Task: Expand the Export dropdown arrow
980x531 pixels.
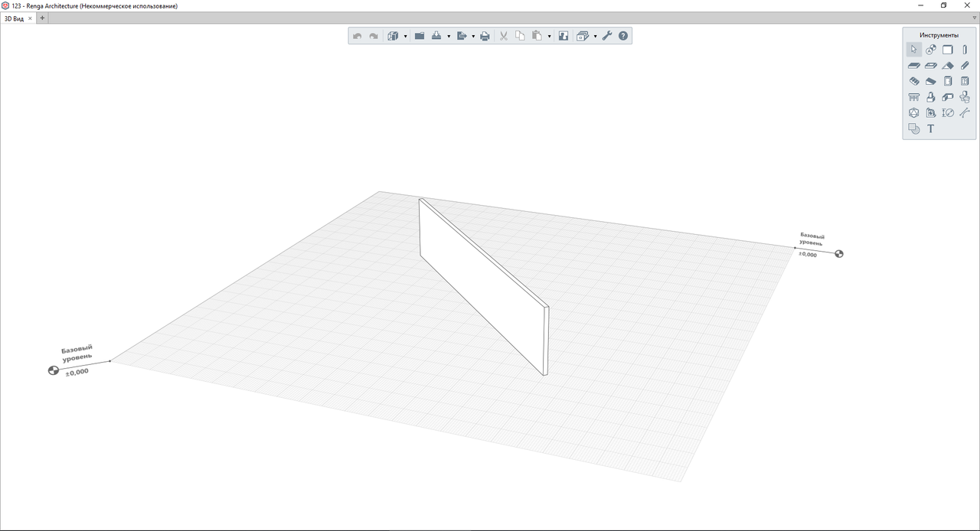Action: click(x=473, y=37)
